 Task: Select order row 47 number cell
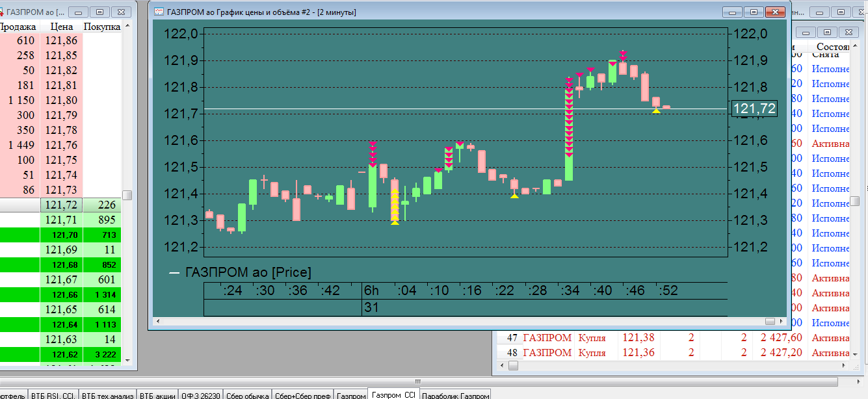point(509,338)
